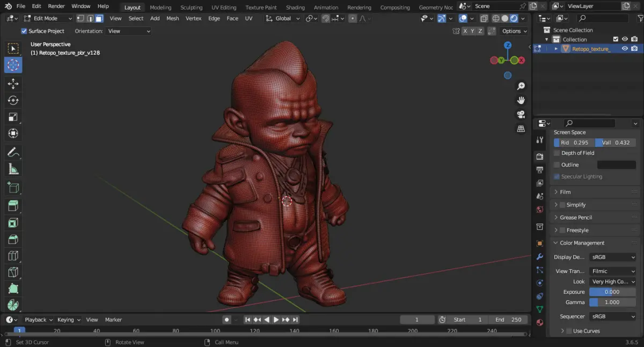Choose the Loop Cut tool
The image size is (644, 347).
13,256
